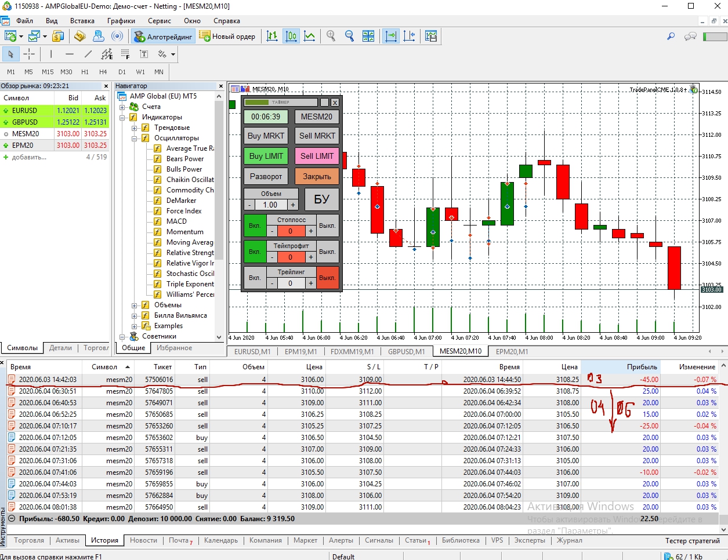728x560 pixels.
Task: Switch chart to line chart icon
Action: pos(310,37)
